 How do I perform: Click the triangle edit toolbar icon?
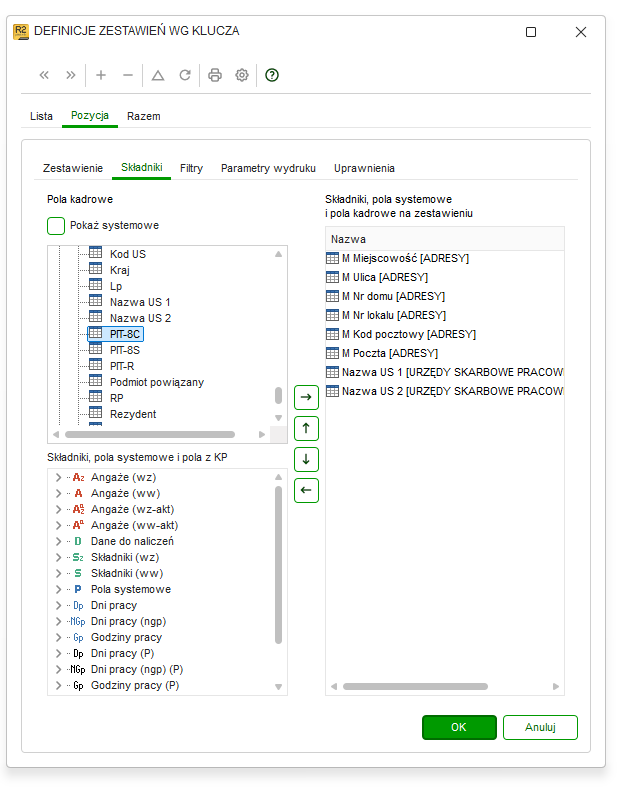(x=158, y=75)
